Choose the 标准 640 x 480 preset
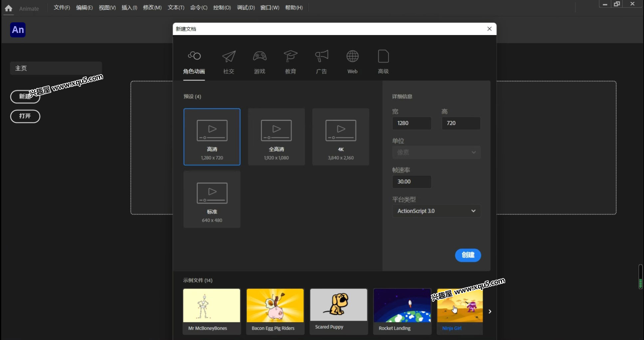Image resolution: width=644 pixels, height=340 pixels. coord(212,199)
